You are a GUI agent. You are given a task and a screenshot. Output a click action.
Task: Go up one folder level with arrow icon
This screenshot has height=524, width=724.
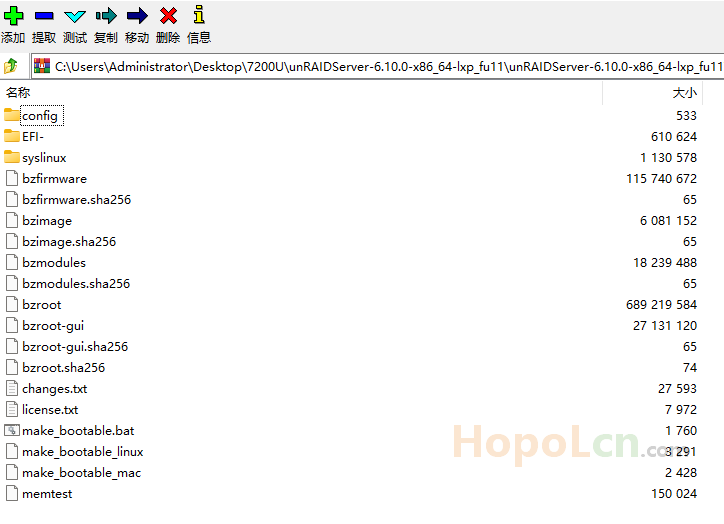11,66
